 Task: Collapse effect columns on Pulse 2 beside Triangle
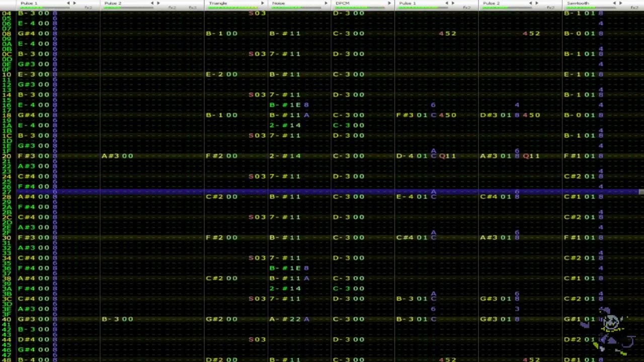pyautogui.click(x=152, y=3)
